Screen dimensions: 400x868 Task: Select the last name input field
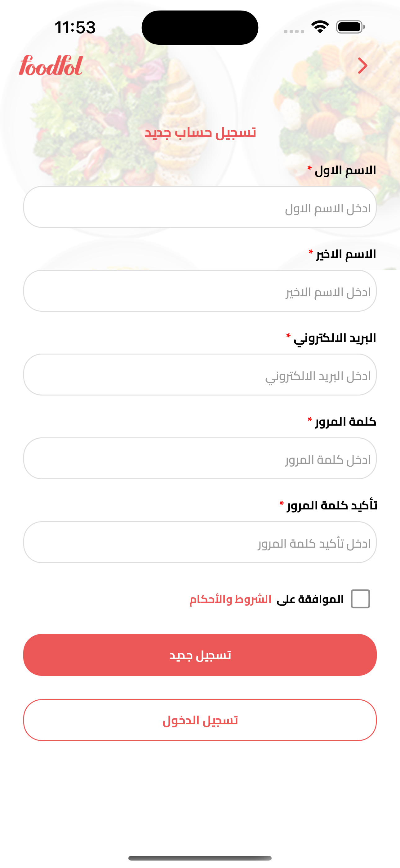[x=200, y=292]
